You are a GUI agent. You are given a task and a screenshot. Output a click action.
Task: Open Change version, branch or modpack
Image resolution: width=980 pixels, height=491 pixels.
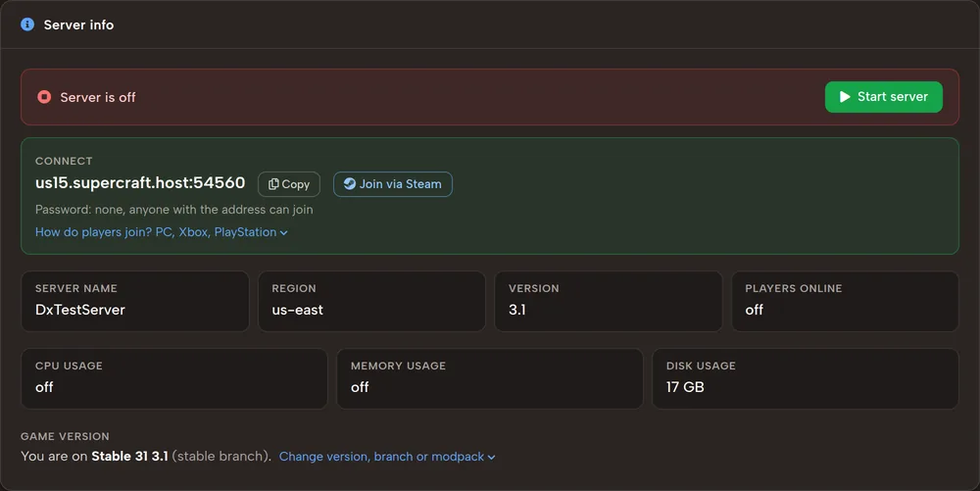(x=387, y=457)
